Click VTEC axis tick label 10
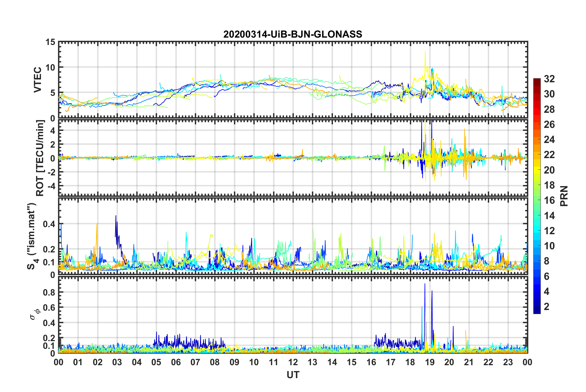The height and width of the screenshot is (392, 586). coord(50,67)
